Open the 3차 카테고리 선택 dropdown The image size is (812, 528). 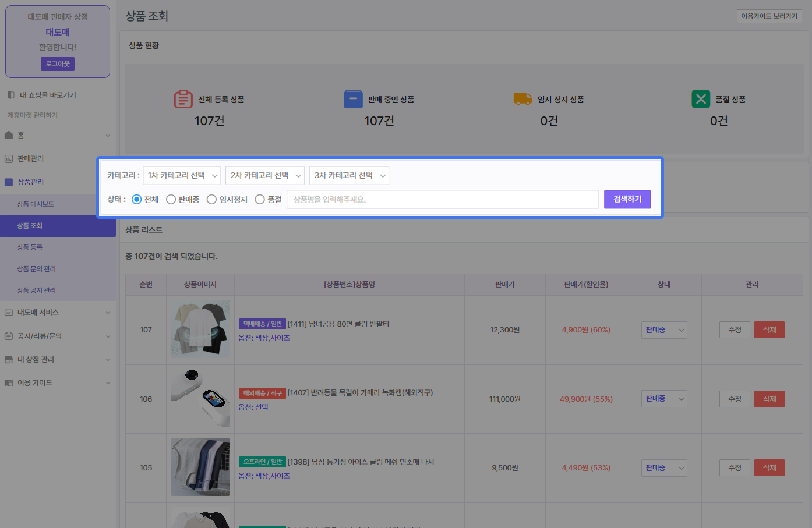pos(349,175)
